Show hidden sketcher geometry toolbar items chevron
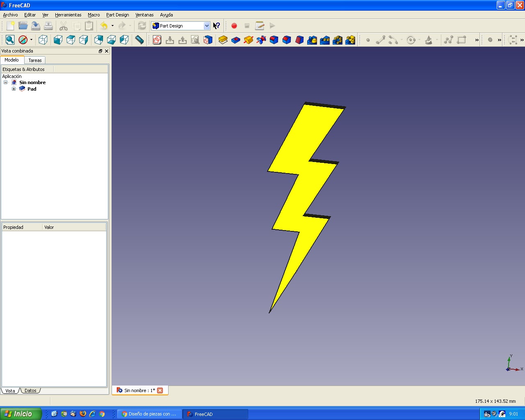Screen dimensions: 525x420 point(477,40)
